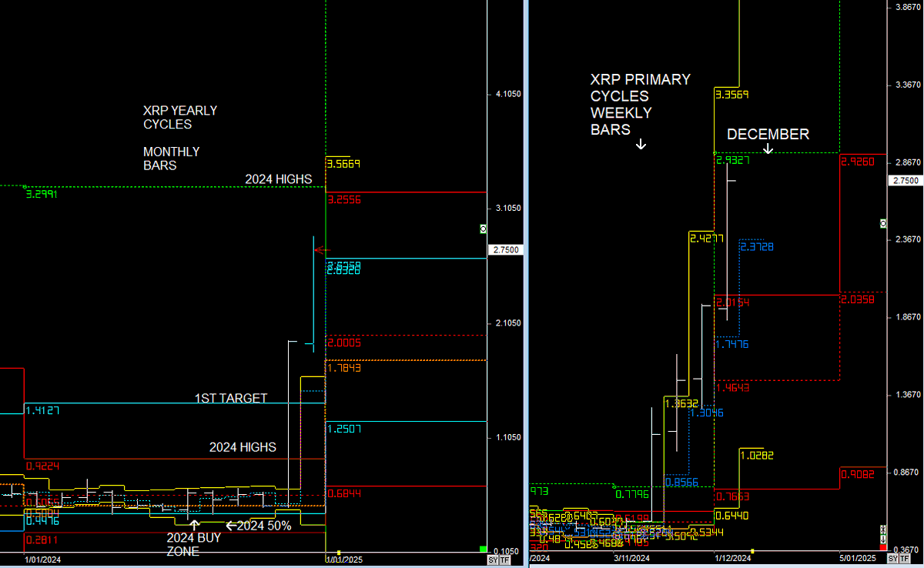Click the blue 1.7476 level label
Viewport: 924px width, 568px height.
tap(732, 344)
